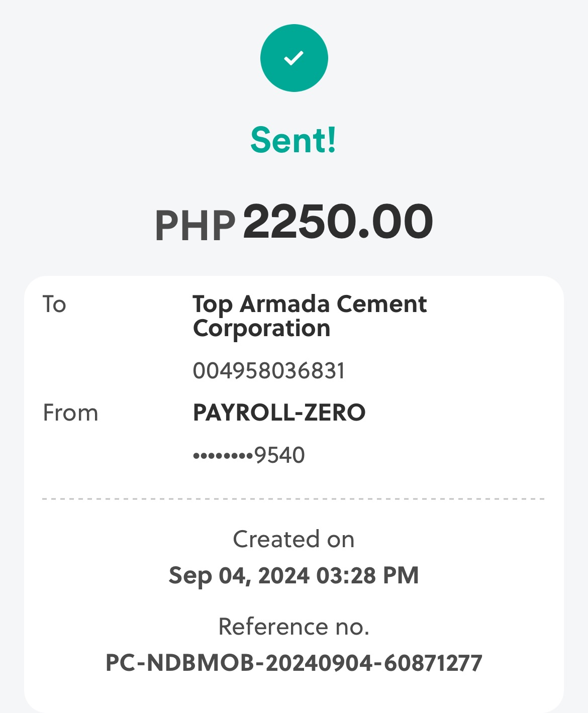Tap recipient account number 004958036831
The height and width of the screenshot is (713, 588).
269,371
